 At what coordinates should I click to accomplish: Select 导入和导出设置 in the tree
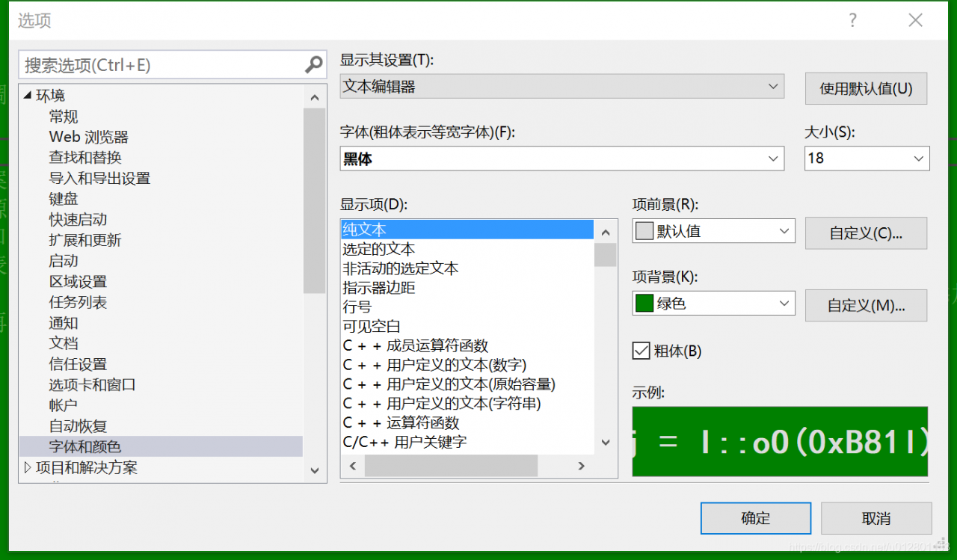point(99,178)
